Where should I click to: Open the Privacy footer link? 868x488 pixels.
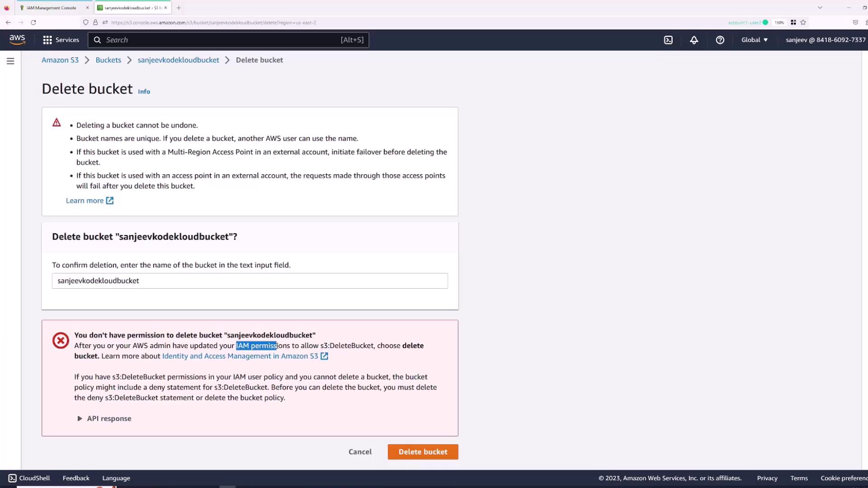click(767, 478)
